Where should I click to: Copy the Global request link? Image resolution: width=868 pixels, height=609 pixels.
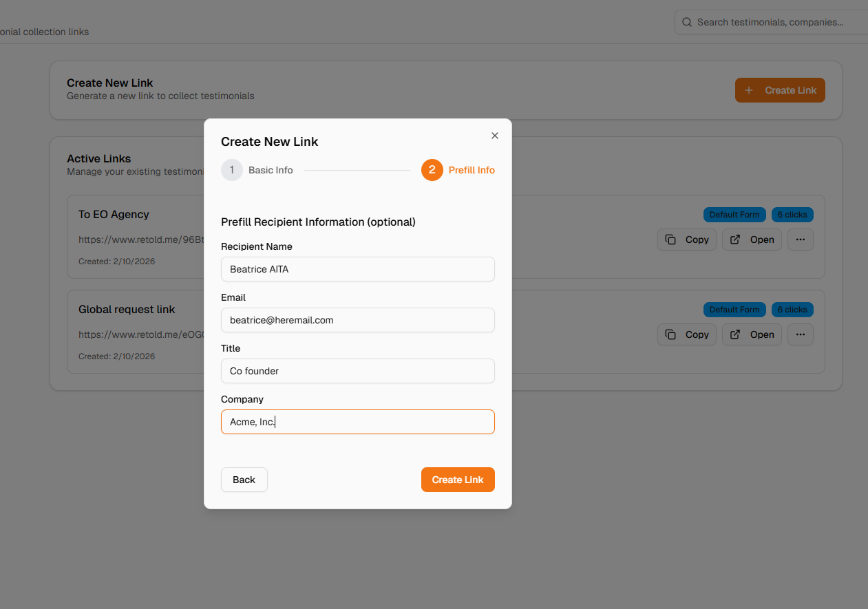[x=686, y=334]
